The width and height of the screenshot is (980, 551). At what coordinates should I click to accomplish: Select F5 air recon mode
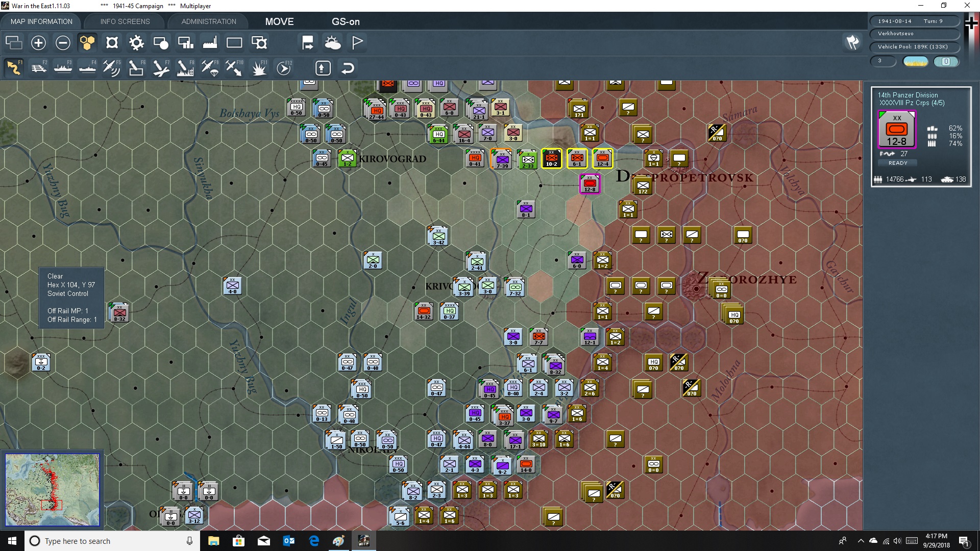(x=112, y=68)
